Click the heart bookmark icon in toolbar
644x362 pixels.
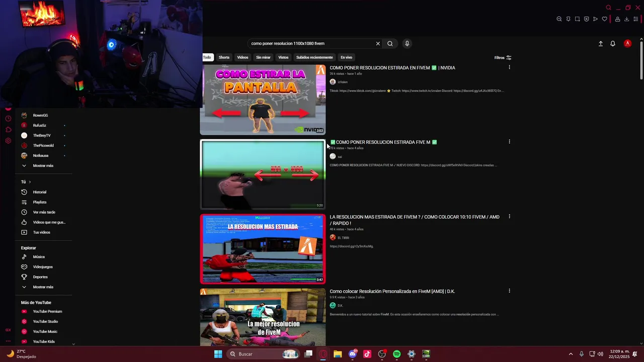click(x=604, y=19)
